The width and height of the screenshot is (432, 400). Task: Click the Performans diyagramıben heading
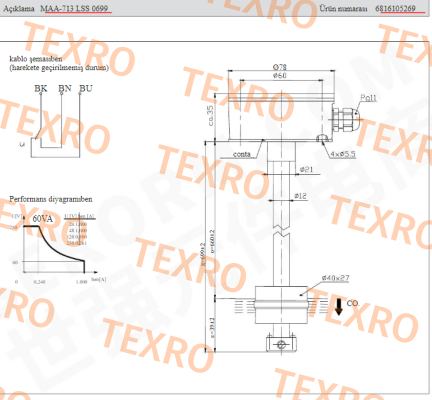(x=51, y=199)
